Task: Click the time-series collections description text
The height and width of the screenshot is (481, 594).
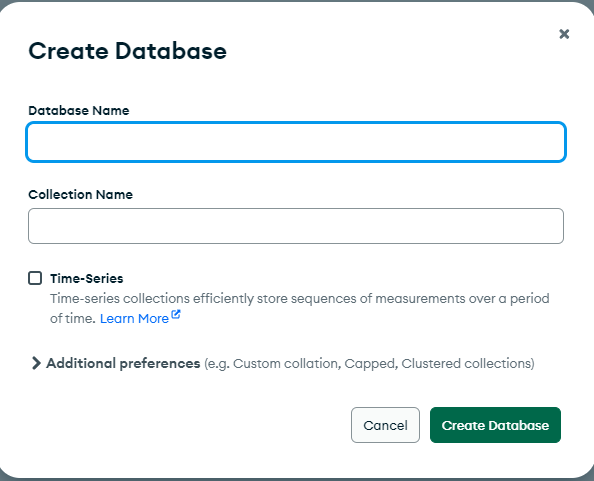Action: pyautogui.click(x=299, y=308)
